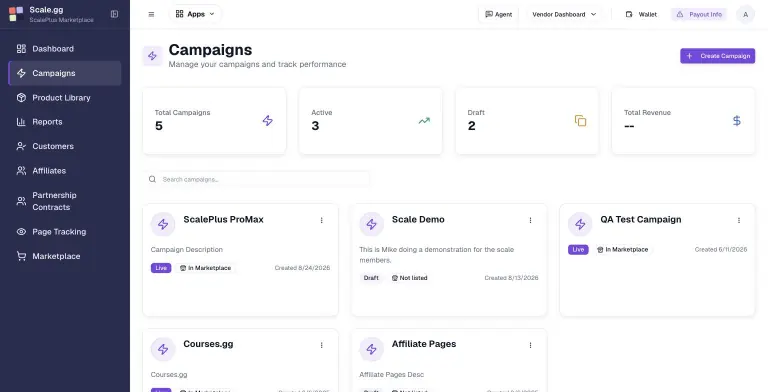Click the Total Revenue dollar icon
Image resolution: width=768 pixels, height=392 pixels.
[737, 121]
